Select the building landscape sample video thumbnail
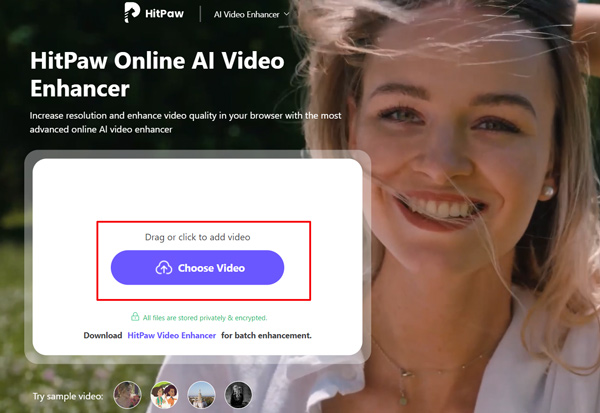Viewport: 600px width, 413px height. [201, 395]
